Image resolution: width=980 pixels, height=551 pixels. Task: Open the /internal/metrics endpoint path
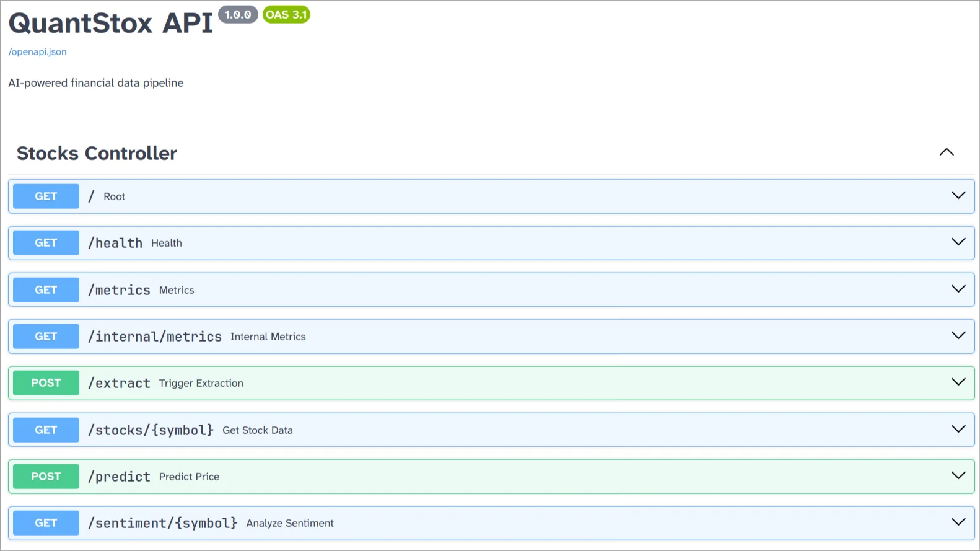click(154, 337)
